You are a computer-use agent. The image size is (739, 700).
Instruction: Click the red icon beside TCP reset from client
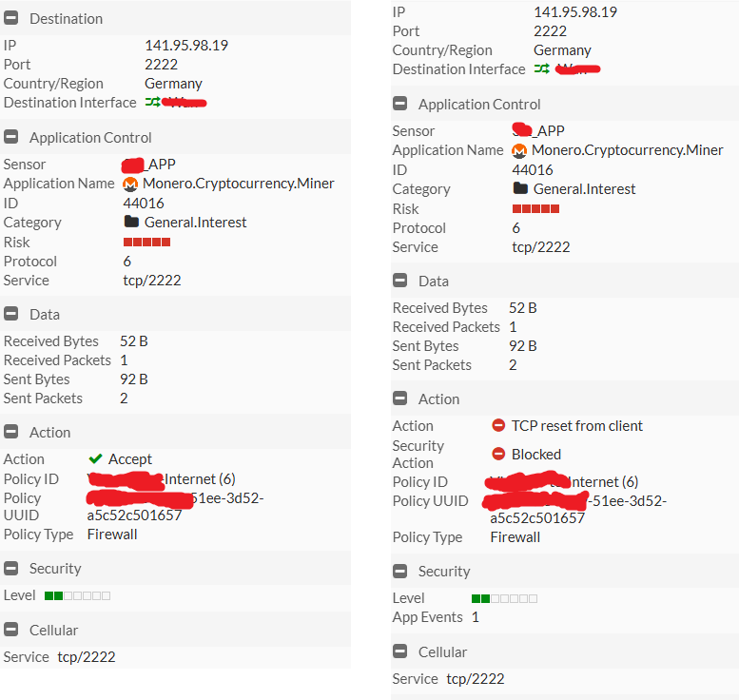click(498, 426)
